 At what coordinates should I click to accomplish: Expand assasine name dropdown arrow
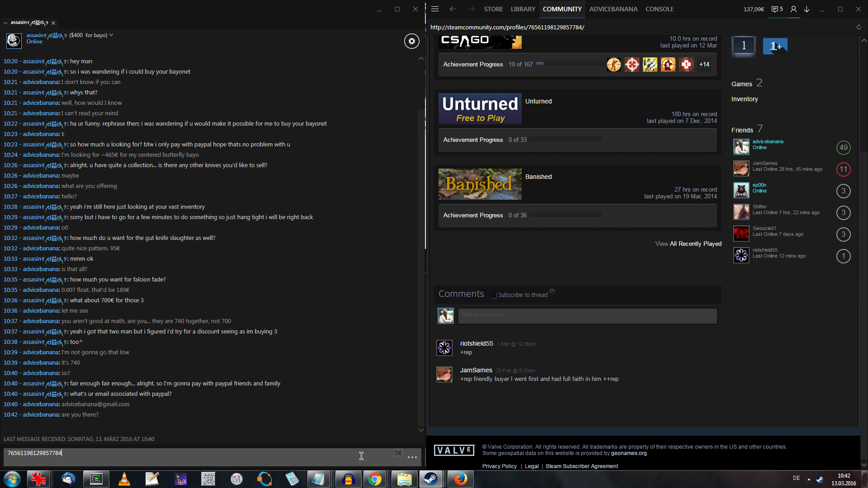[x=111, y=35]
